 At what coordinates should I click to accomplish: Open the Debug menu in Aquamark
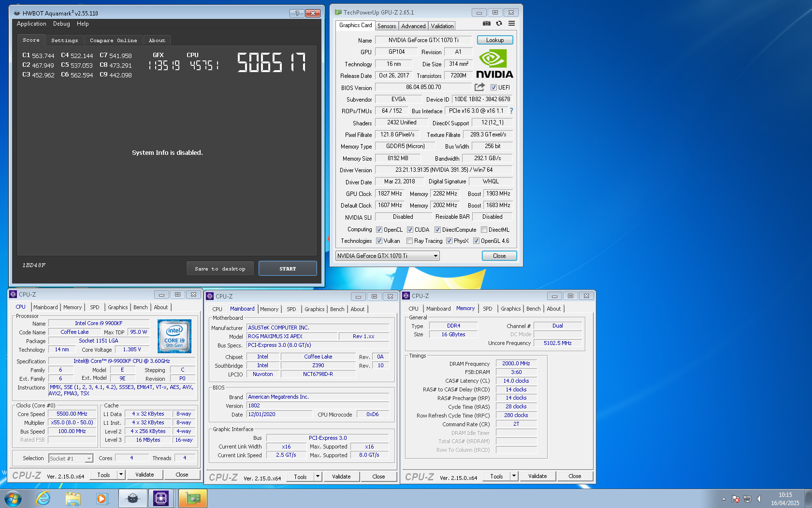(x=61, y=24)
